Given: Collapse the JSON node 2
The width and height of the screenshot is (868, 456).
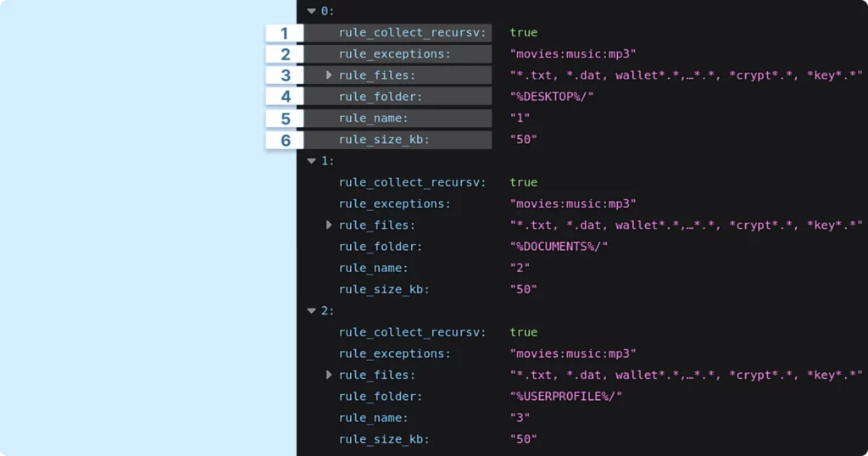Looking at the screenshot, I should pyautogui.click(x=311, y=311).
